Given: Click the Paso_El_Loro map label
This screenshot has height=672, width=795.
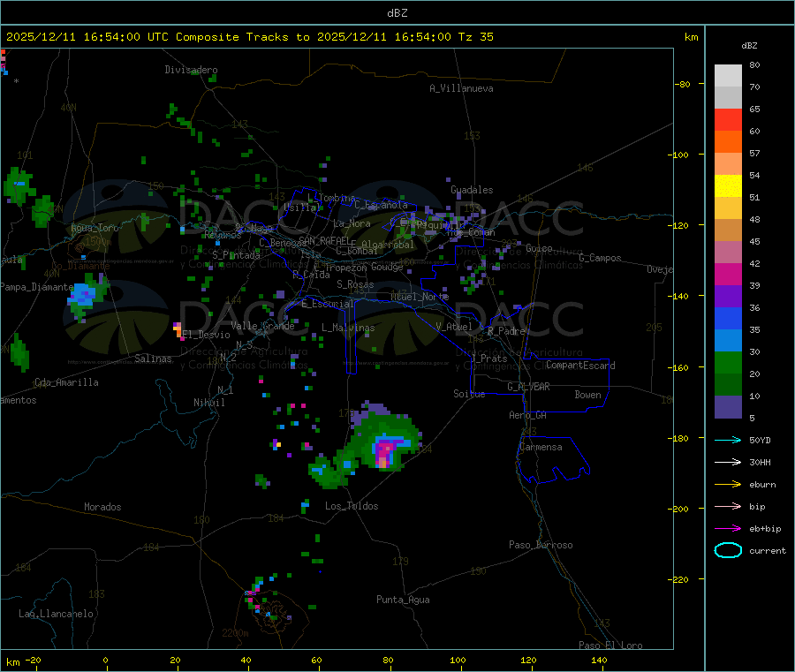Looking at the screenshot, I should tap(611, 646).
